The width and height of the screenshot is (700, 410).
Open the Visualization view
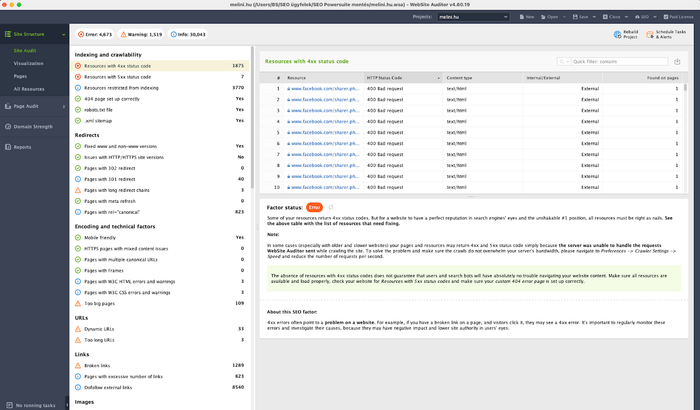29,63
